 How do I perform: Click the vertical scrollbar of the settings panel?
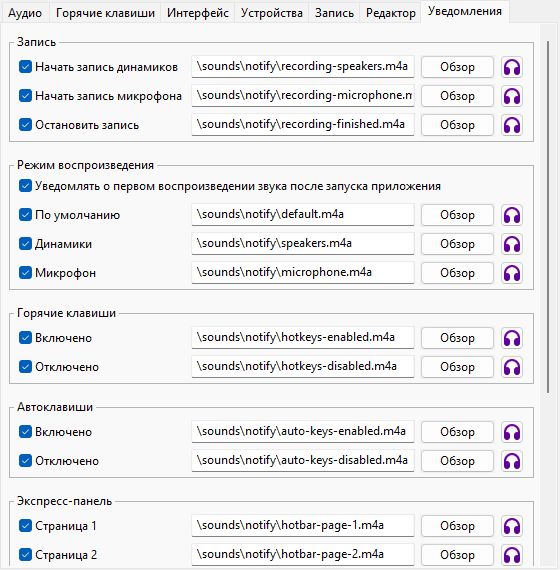tap(548, 217)
